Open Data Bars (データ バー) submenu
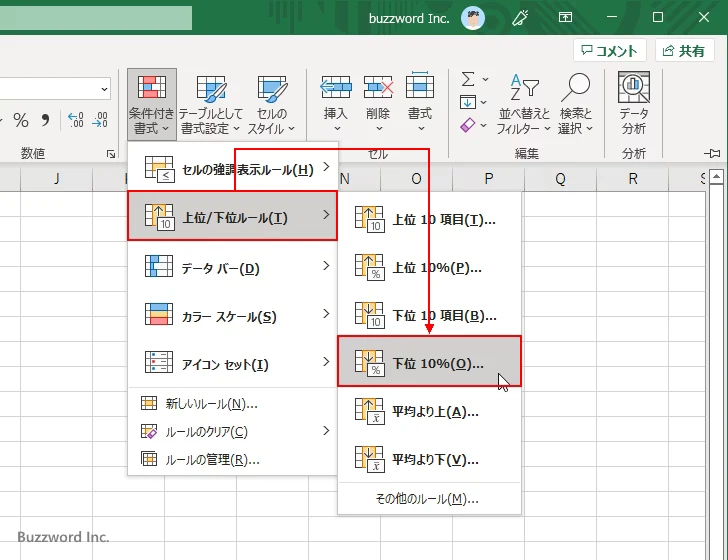 point(232,267)
